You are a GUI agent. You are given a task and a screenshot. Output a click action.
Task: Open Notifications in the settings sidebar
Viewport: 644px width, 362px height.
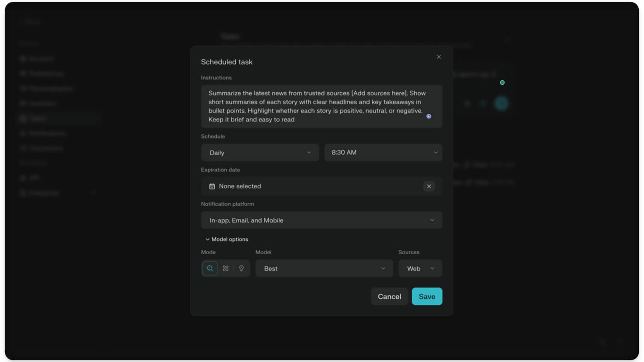coord(47,134)
